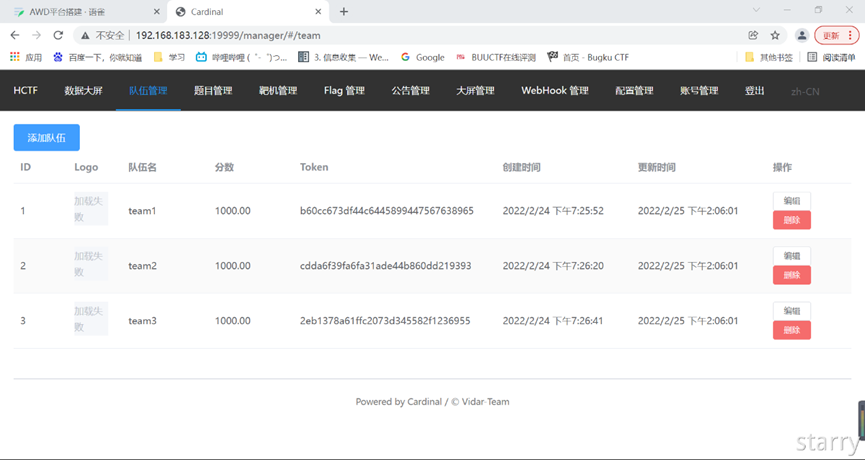The image size is (865, 460).
Task: Click team2 failed logo placeholder
Action: (91, 264)
